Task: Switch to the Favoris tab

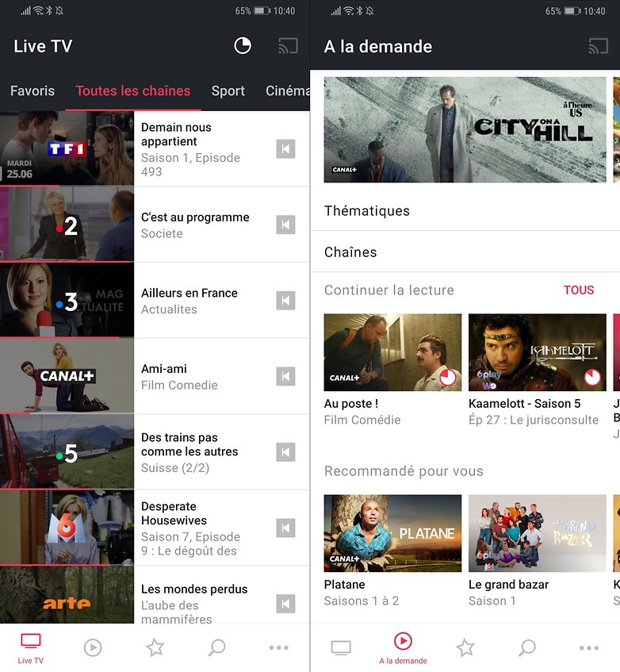Action: click(x=33, y=91)
